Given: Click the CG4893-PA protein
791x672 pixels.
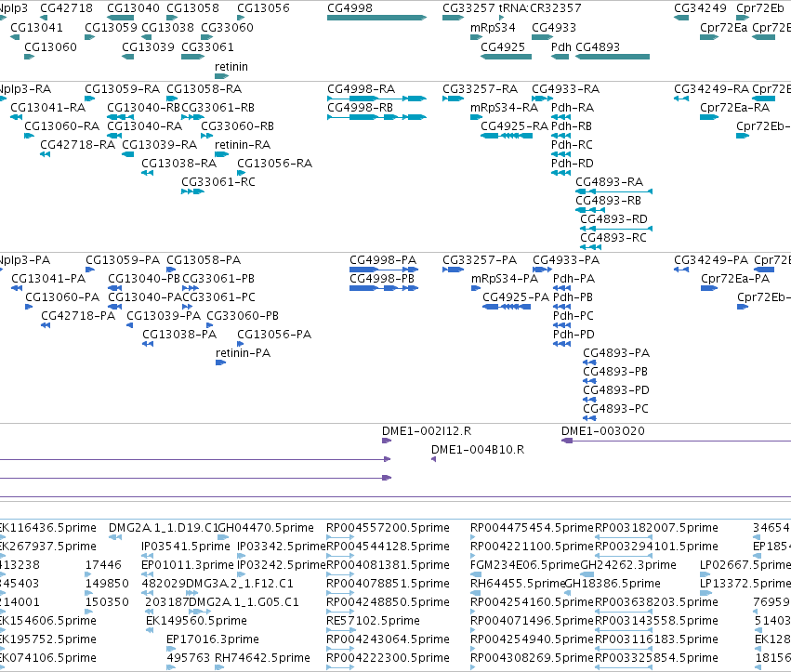Looking at the screenshot, I should [x=589, y=362].
